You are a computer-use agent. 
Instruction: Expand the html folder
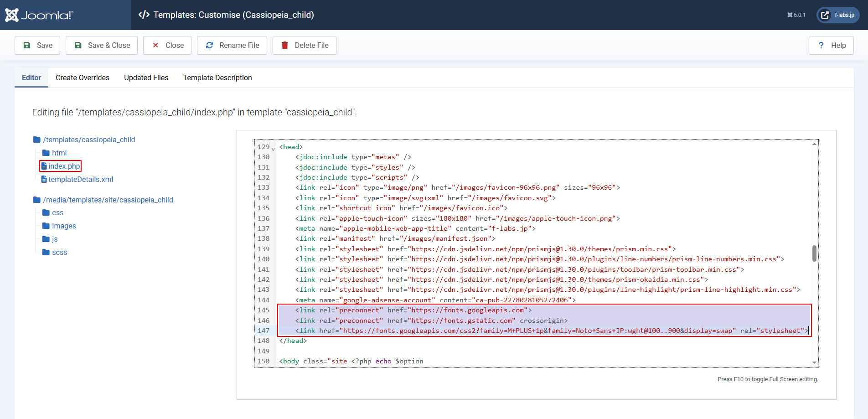pyautogui.click(x=59, y=153)
